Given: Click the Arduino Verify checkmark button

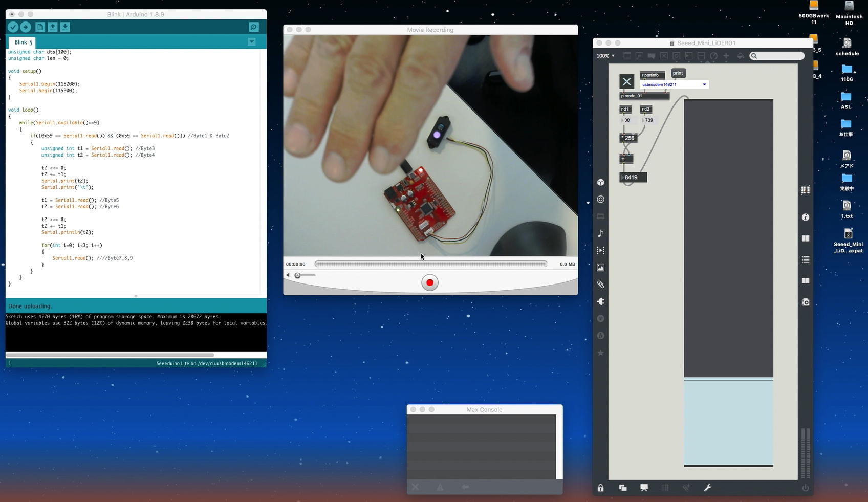Looking at the screenshot, I should point(13,27).
